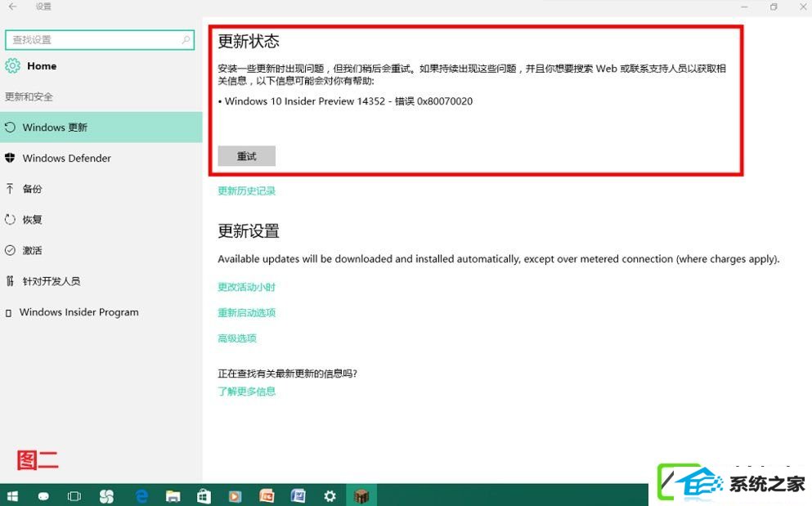Click the Windows Insider Program icon
The image size is (812, 506).
[x=8, y=313]
